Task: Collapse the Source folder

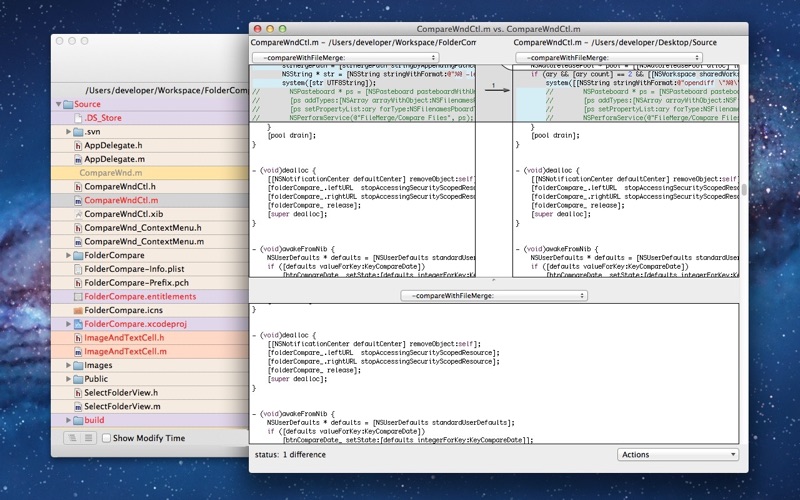Action: (x=58, y=104)
